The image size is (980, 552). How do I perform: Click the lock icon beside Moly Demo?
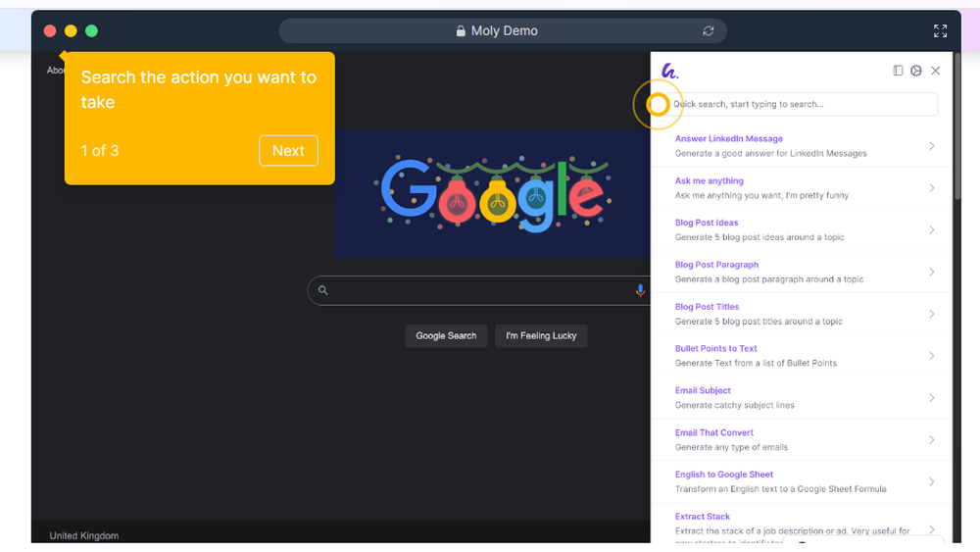[x=461, y=30]
